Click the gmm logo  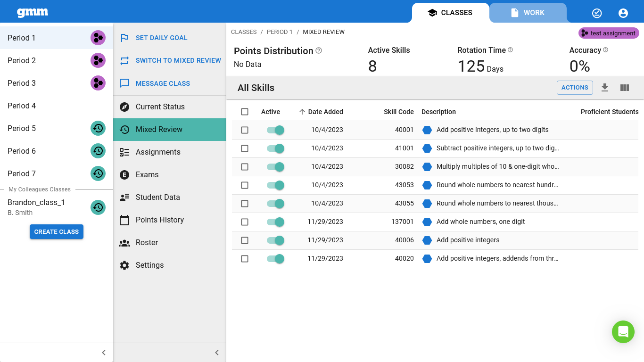point(33,13)
